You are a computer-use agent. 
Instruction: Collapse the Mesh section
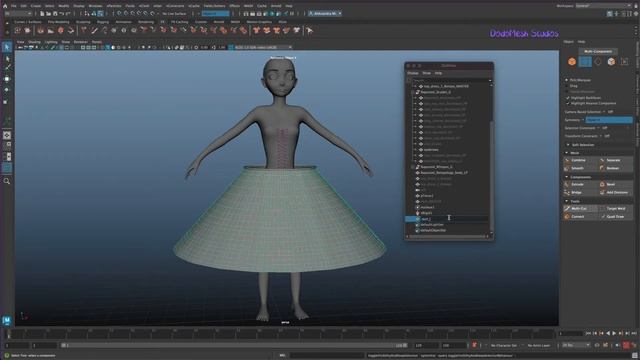click(x=567, y=153)
